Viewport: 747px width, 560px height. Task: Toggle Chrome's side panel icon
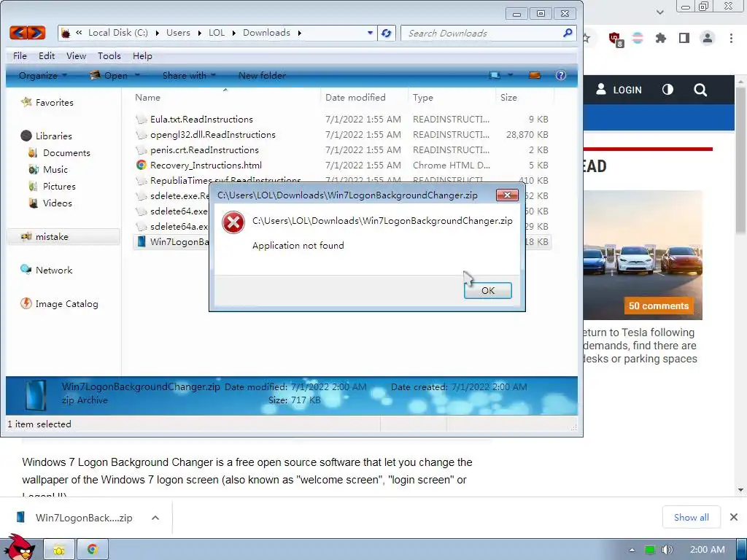[x=684, y=38]
